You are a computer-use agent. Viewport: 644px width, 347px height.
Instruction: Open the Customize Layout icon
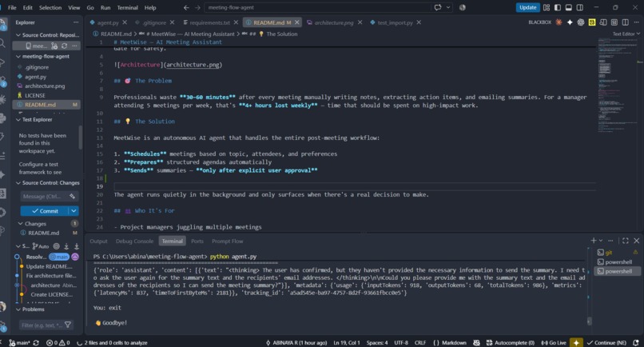pyautogui.click(x=547, y=7)
